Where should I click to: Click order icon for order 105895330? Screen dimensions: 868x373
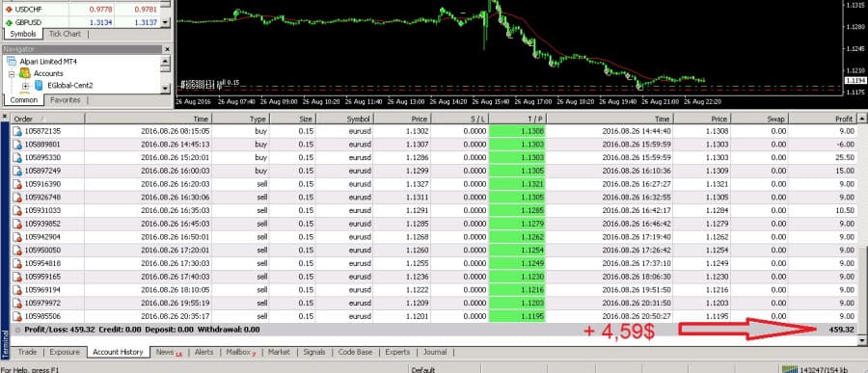pos(16,158)
